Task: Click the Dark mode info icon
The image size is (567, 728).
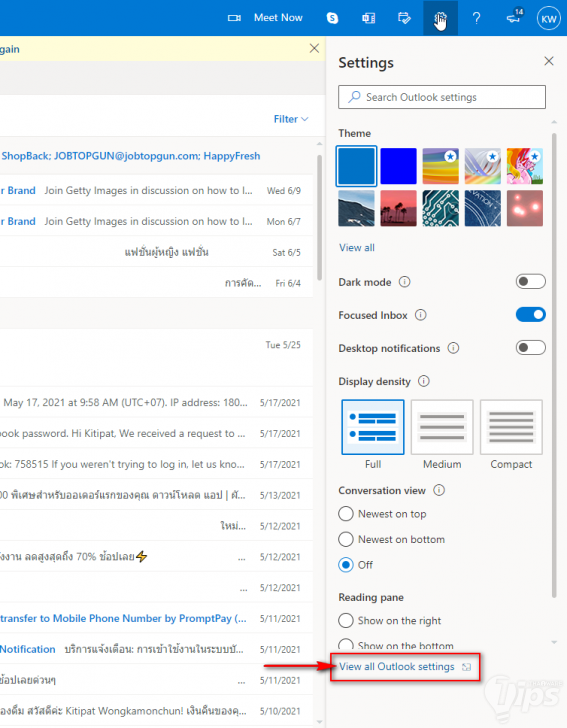Action: pyautogui.click(x=404, y=282)
